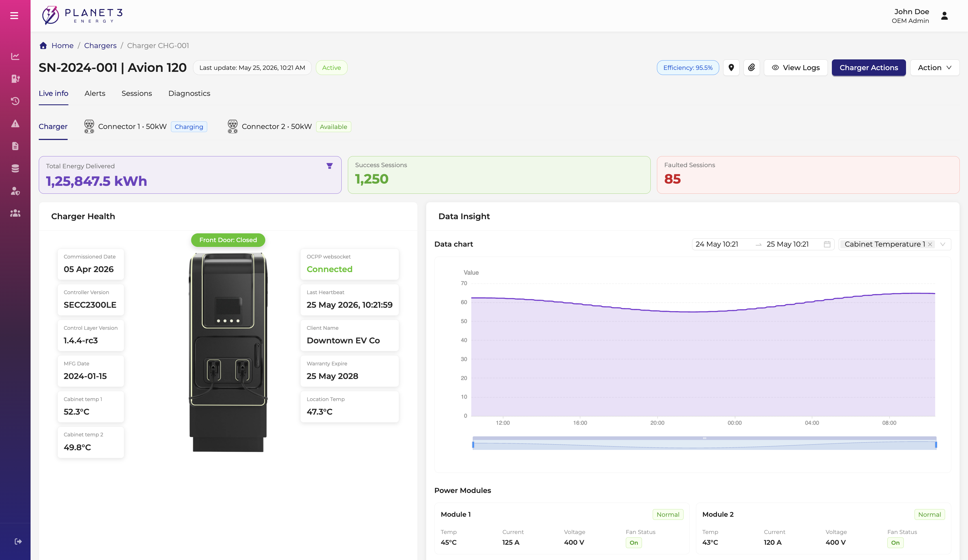The width and height of the screenshot is (968, 560).
Task: Click Module 1 fan status On tag
Action: (x=633, y=542)
